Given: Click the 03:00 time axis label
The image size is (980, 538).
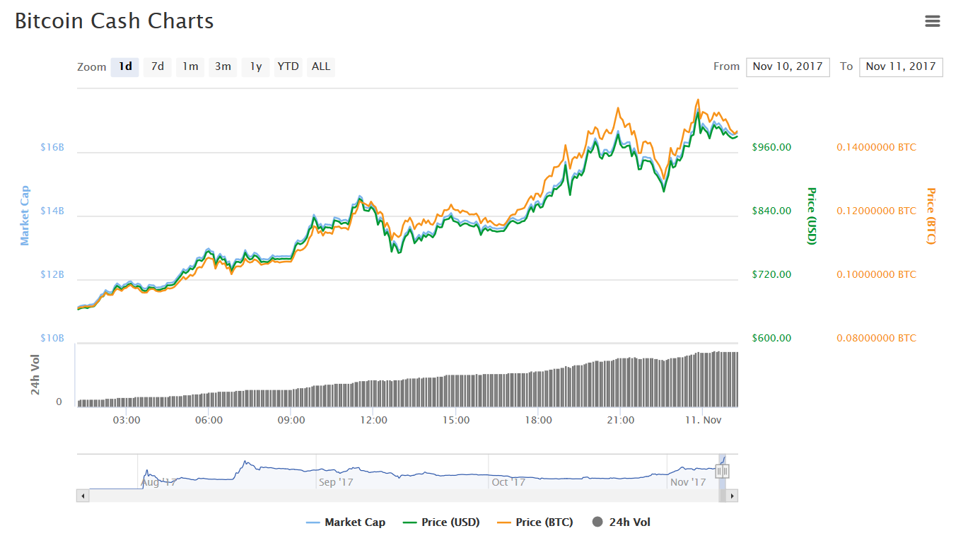Looking at the screenshot, I should click(x=127, y=420).
